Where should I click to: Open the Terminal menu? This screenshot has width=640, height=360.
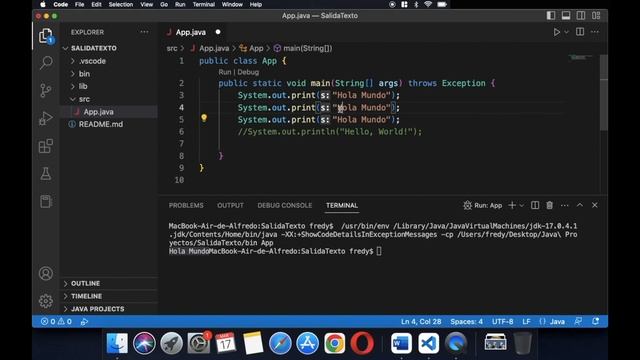pyautogui.click(x=203, y=4)
